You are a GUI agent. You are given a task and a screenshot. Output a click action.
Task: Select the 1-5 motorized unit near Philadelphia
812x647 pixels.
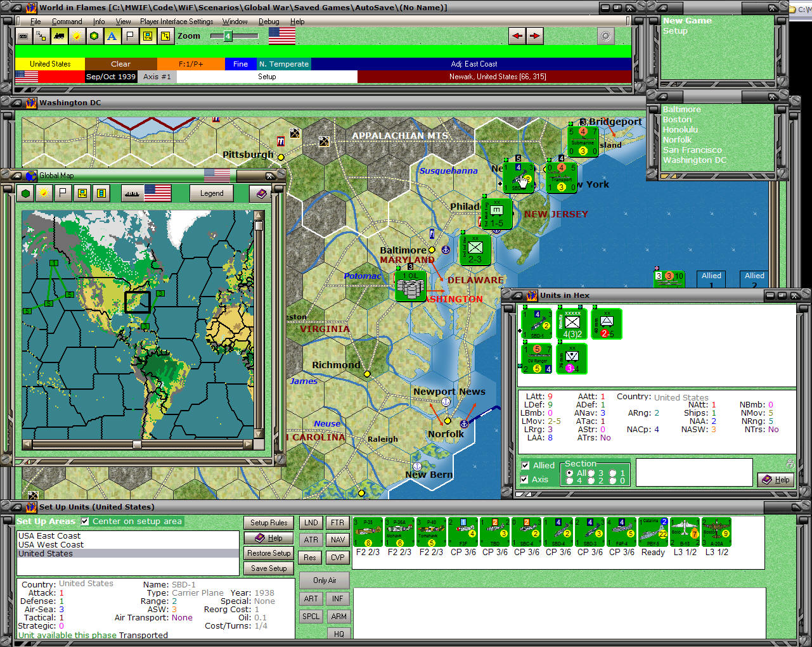[496, 214]
